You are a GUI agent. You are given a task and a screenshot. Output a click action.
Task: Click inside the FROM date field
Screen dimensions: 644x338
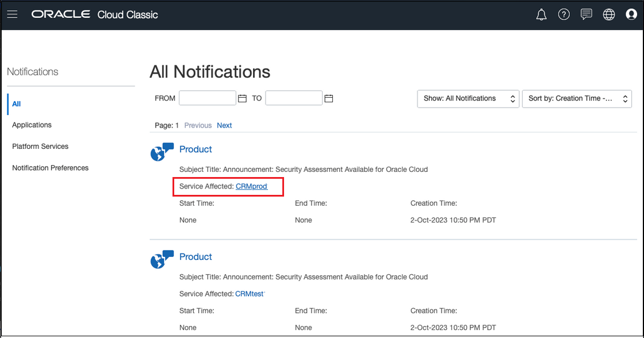(207, 98)
